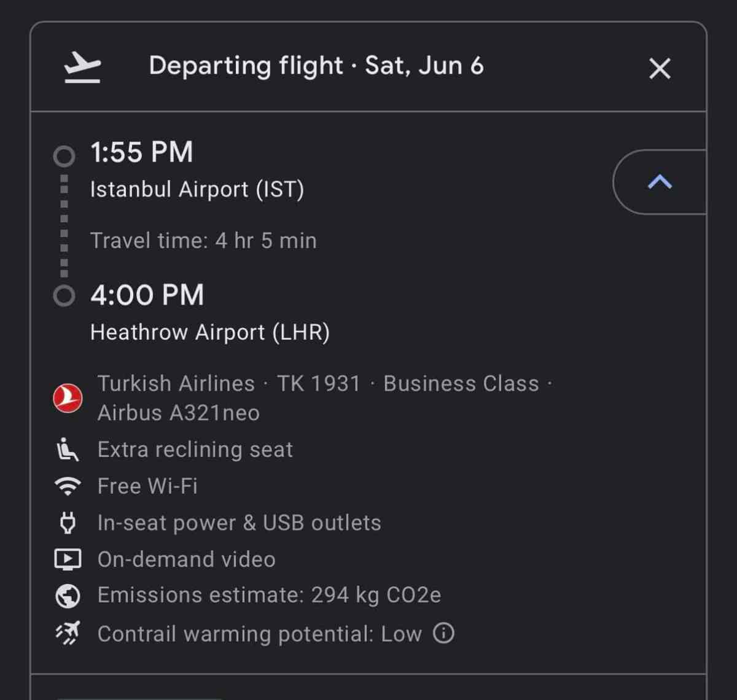Click the in-seat power plug icon

(x=68, y=523)
